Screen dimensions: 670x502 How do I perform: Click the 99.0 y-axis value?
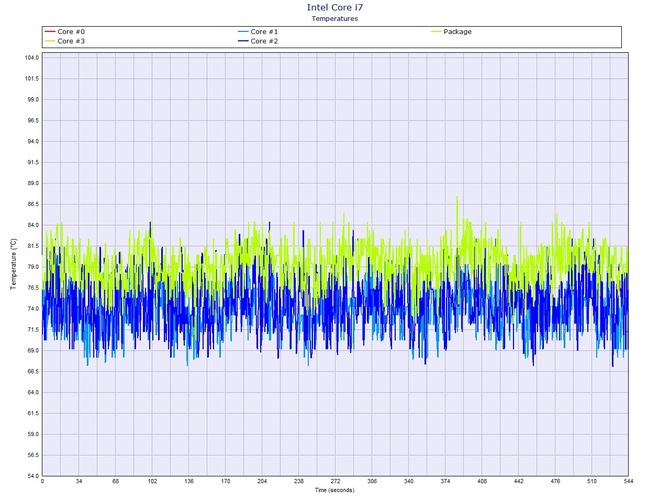coord(32,100)
